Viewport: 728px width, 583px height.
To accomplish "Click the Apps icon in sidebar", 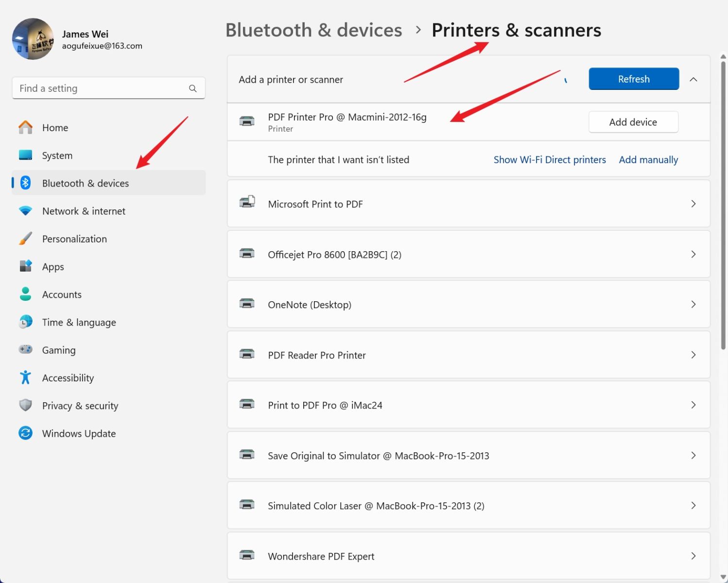I will click(x=25, y=266).
